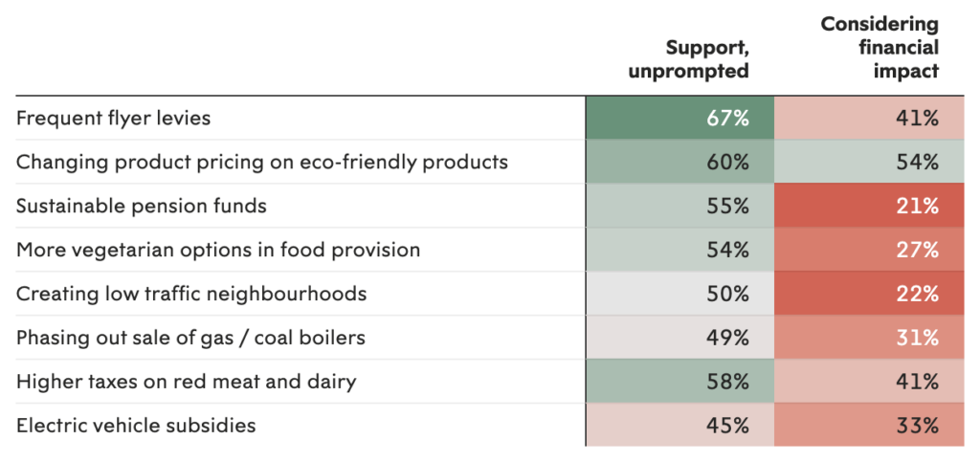Viewport: 980px width, 462px height.
Task: Click 'Higher taxes on red meat and dairy'
Action: (x=186, y=382)
